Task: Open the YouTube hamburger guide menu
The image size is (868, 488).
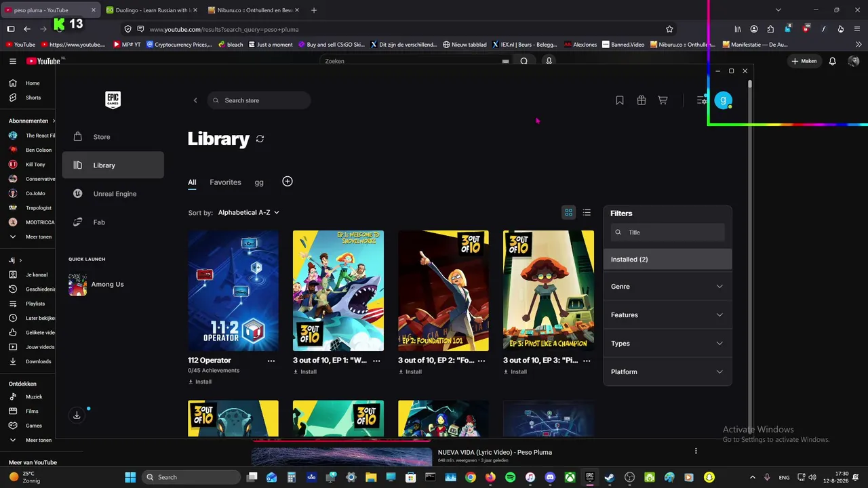Action: (13, 61)
